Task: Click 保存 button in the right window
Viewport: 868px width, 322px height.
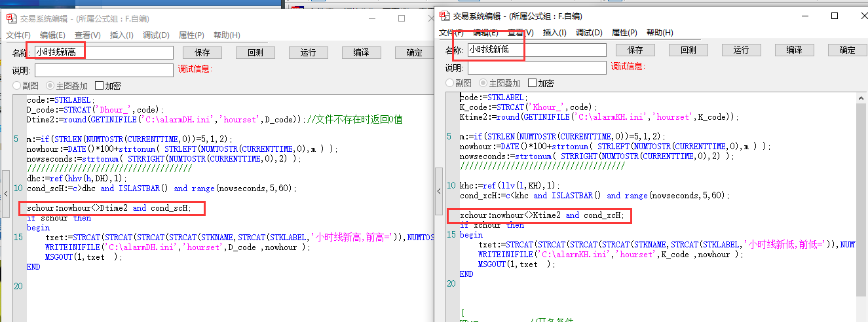Action: click(635, 50)
